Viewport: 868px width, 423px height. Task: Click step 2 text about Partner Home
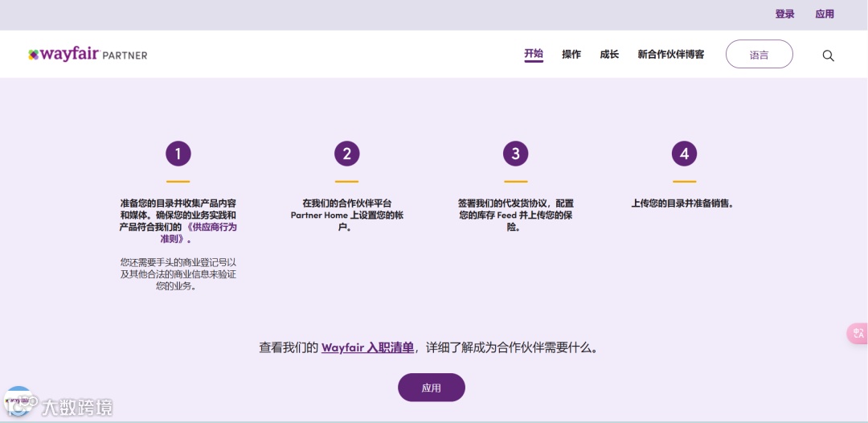346,216
